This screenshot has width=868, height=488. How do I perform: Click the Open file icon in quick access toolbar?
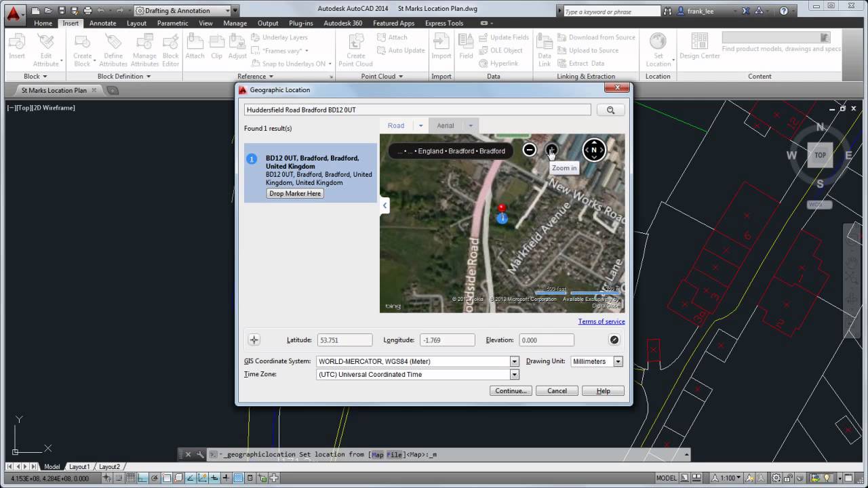point(49,11)
